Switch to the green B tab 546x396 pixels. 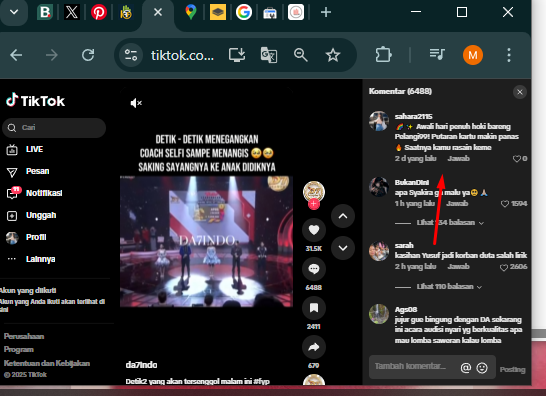(x=45, y=12)
